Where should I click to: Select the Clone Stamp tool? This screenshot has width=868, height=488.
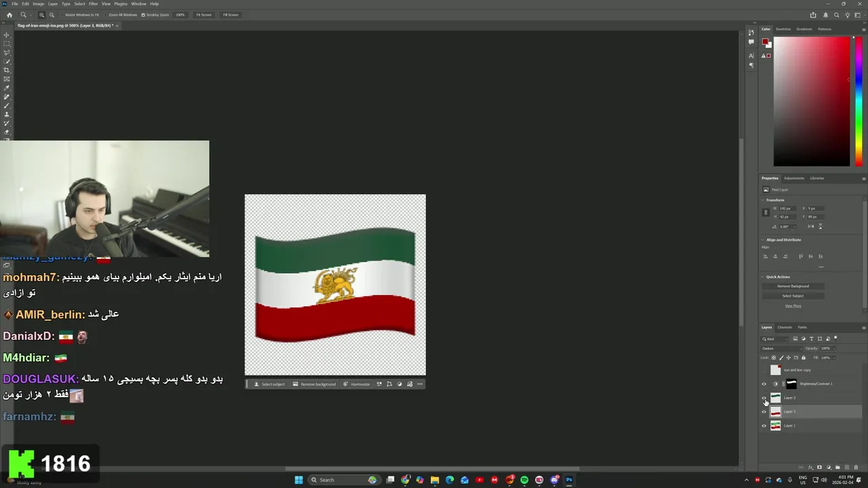pyautogui.click(x=7, y=115)
